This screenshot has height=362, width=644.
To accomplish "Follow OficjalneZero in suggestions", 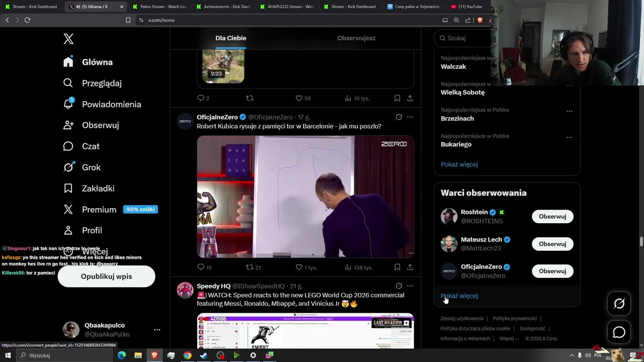I will (552, 271).
